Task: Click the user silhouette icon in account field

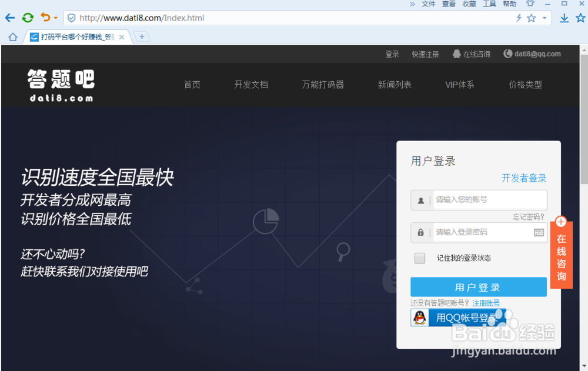Action: tap(421, 200)
